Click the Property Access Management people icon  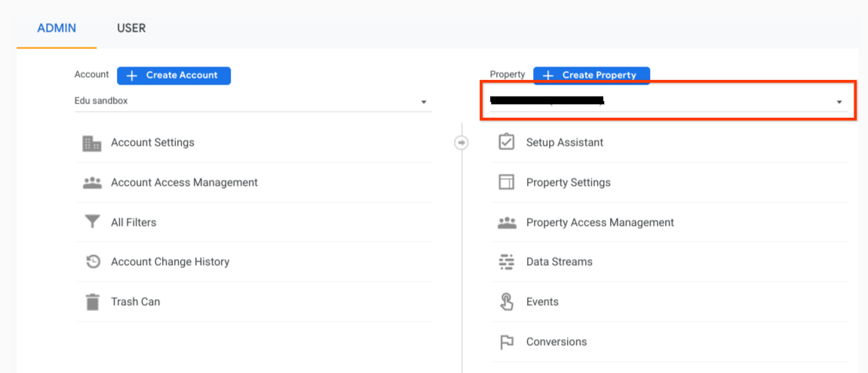(507, 223)
